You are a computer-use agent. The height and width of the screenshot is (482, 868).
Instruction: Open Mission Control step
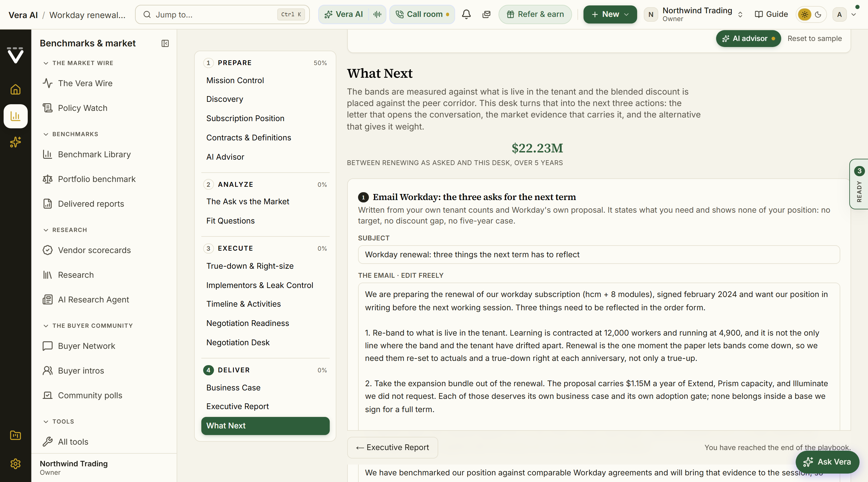click(x=265, y=80)
